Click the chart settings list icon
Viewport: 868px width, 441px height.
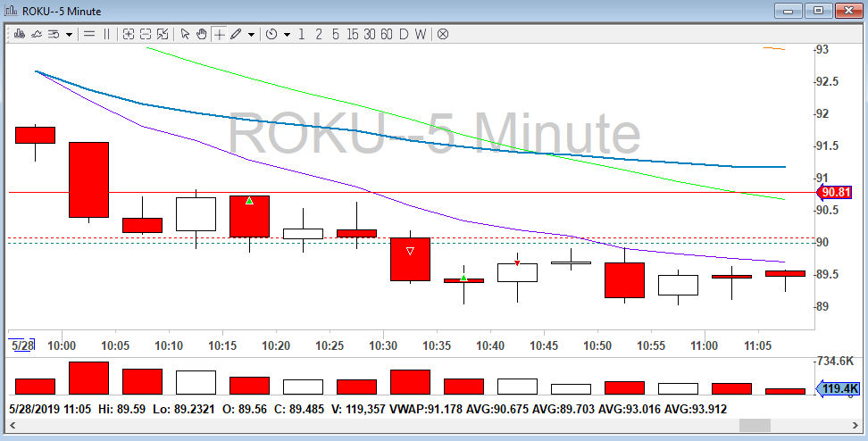[54, 34]
